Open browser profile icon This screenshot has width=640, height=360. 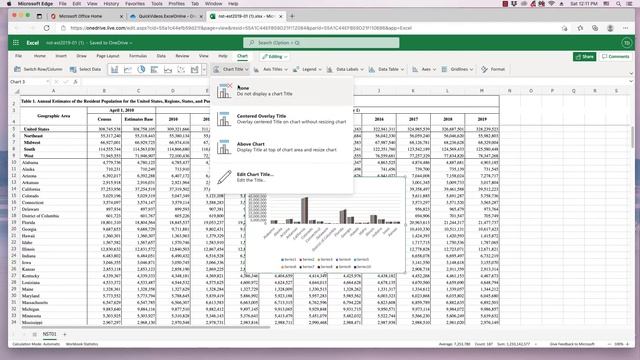click(610, 28)
